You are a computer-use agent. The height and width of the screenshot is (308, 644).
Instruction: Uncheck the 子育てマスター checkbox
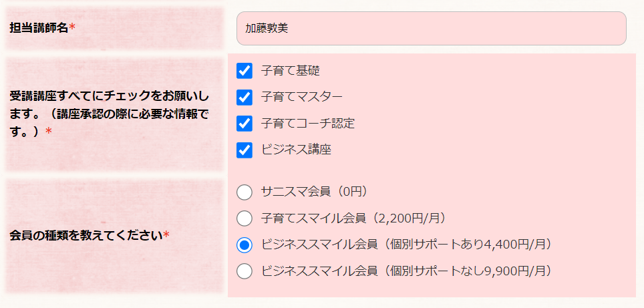tap(245, 98)
